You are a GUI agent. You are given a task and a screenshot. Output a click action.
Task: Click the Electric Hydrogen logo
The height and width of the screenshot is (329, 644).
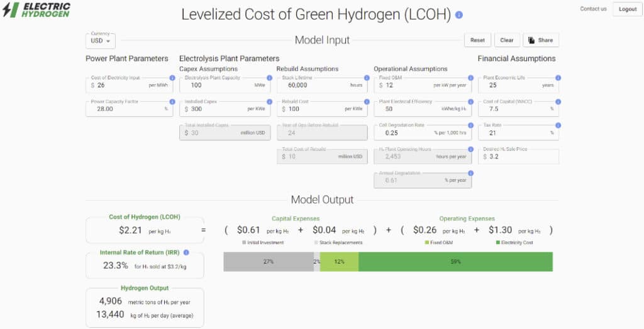pos(36,10)
